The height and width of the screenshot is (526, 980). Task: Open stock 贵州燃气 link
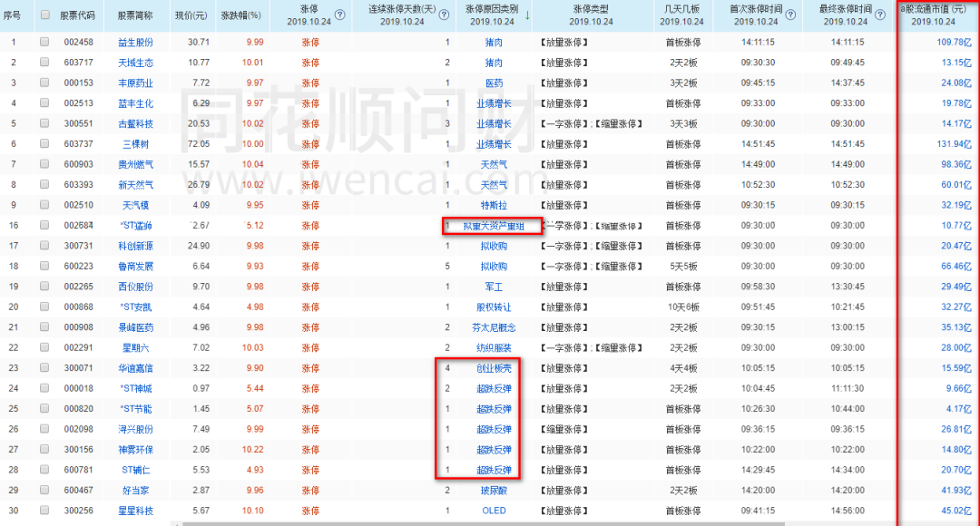(135, 164)
